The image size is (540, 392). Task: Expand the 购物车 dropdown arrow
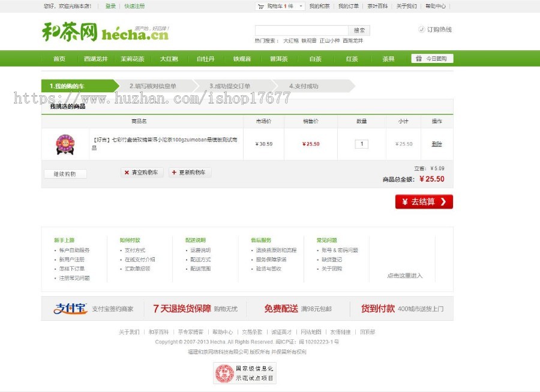click(x=301, y=6)
